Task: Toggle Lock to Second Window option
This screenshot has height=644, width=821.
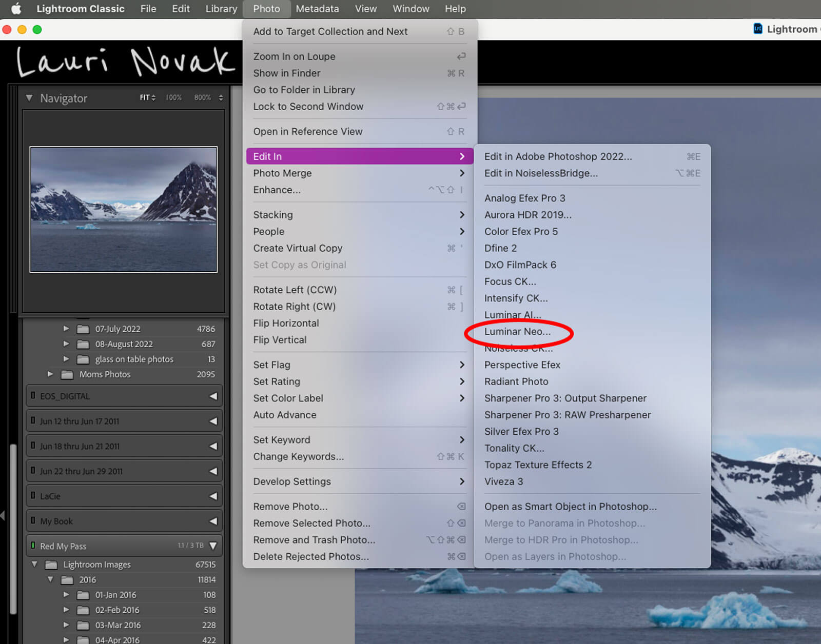Action: pyautogui.click(x=308, y=107)
